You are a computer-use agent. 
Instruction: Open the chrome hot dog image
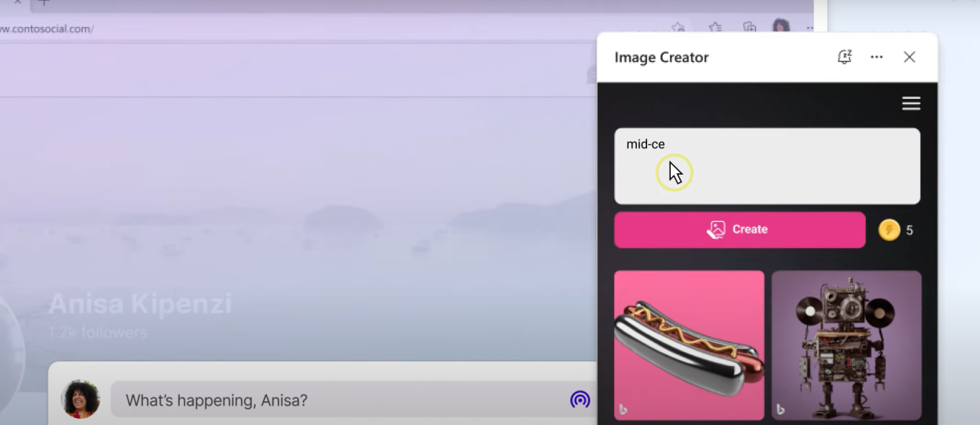689,345
